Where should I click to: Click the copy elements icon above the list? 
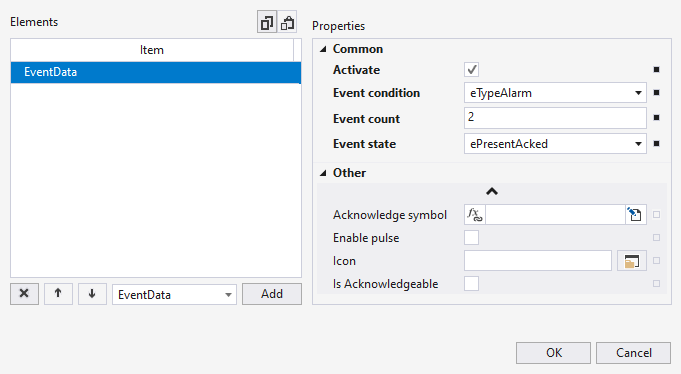point(267,22)
